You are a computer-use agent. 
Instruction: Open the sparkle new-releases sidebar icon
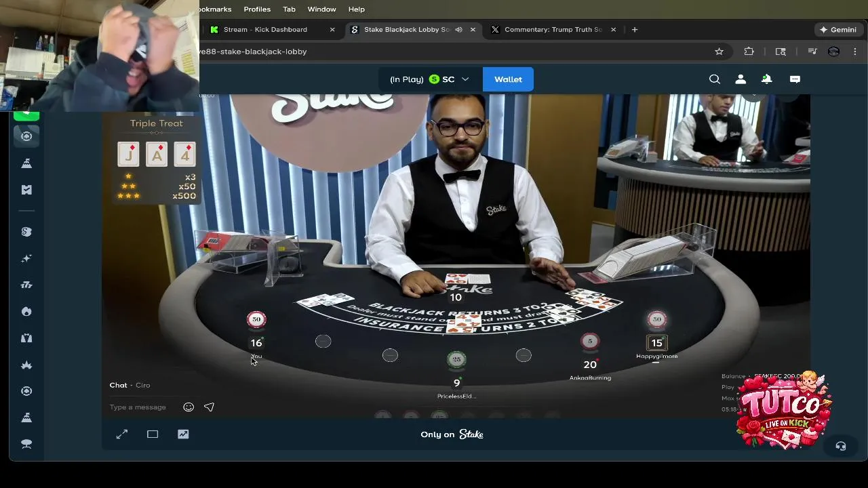[26, 258]
